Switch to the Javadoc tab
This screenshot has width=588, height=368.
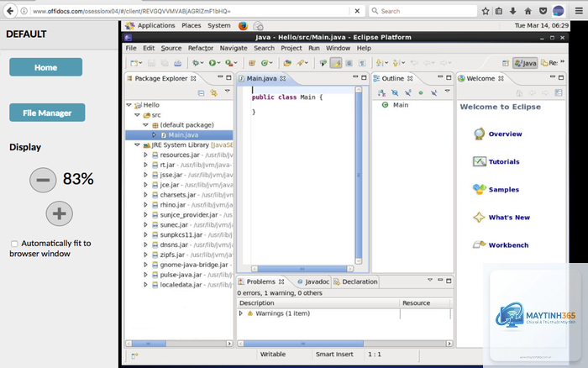pos(313,281)
